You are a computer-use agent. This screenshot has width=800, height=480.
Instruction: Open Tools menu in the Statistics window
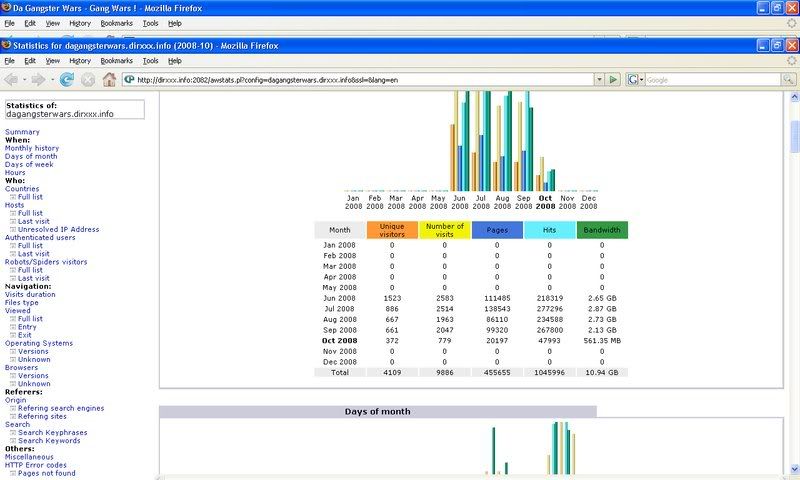click(x=151, y=60)
